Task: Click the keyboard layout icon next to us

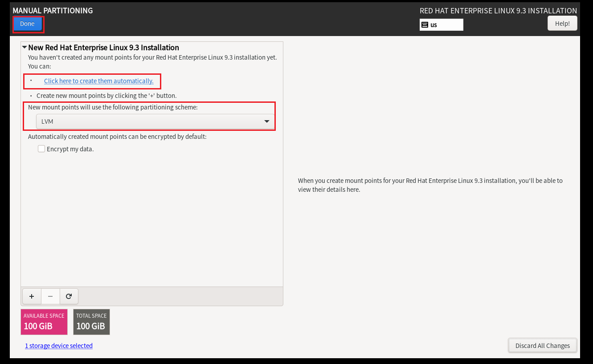Action: click(425, 24)
